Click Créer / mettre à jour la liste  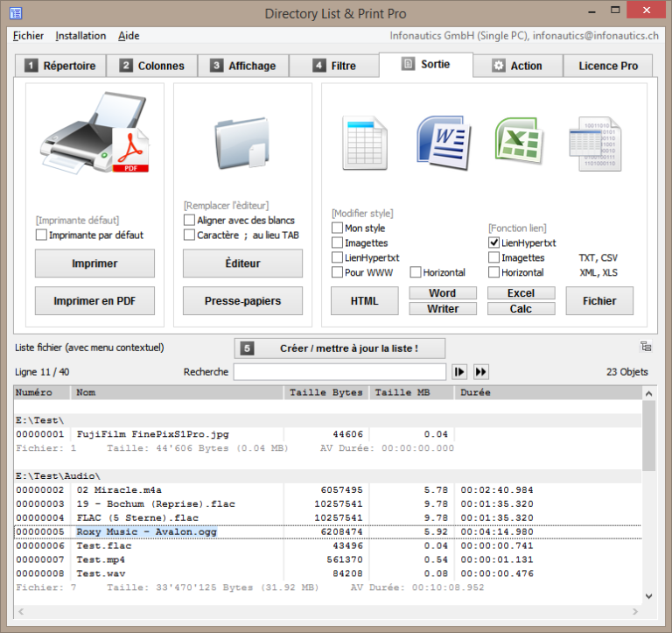click(339, 348)
